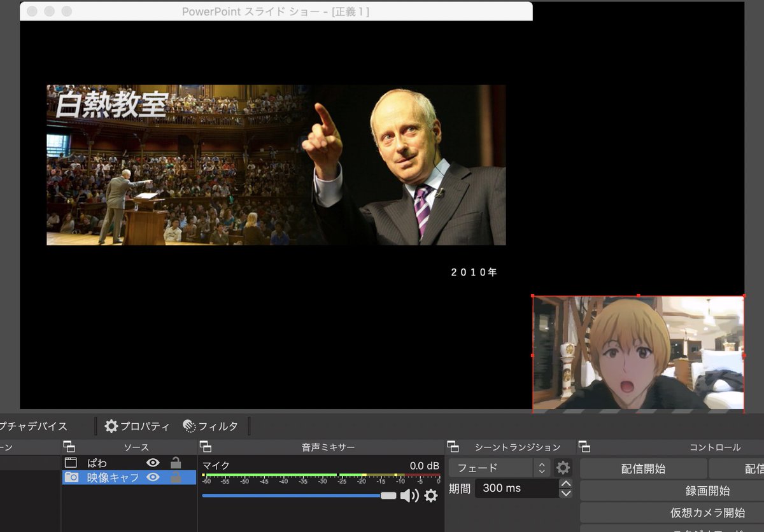764x532 pixels.
Task: Click the 300 ms duration field
Action: [x=517, y=488]
